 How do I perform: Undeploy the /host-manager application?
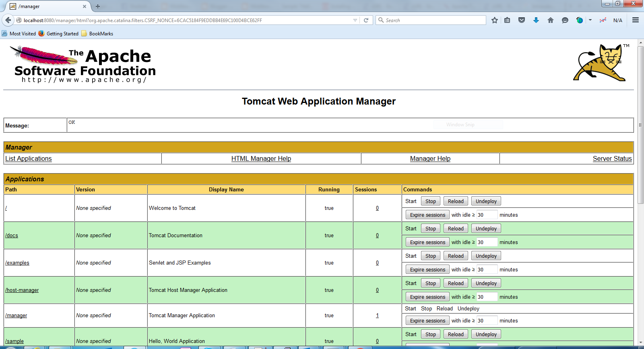486,283
